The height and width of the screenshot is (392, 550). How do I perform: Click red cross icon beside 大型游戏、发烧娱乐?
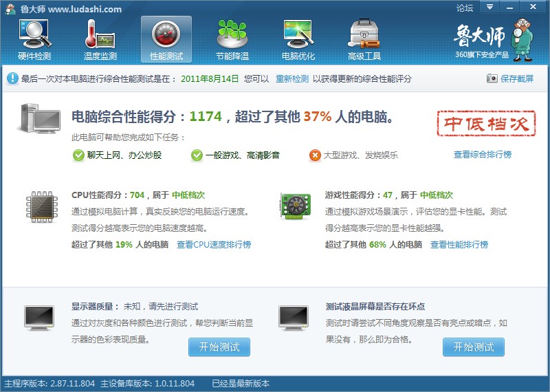pyautogui.click(x=315, y=155)
